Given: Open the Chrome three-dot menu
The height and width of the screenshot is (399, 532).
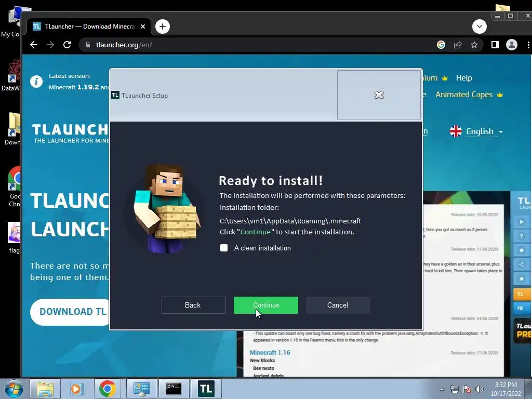Looking at the screenshot, I should [x=528, y=45].
